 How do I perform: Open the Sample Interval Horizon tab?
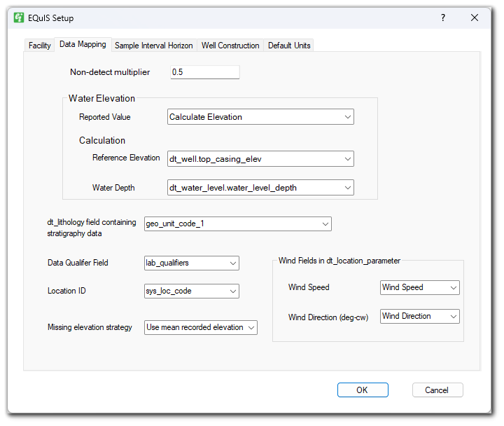click(153, 46)
